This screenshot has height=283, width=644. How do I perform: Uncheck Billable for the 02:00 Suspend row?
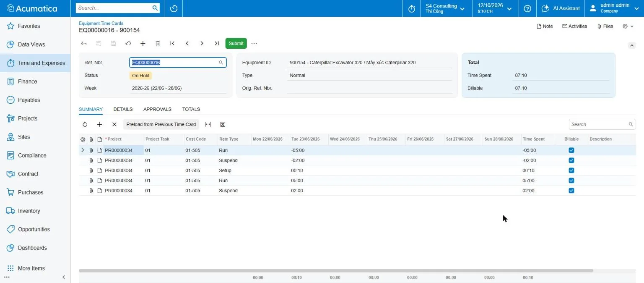(571, 191)
